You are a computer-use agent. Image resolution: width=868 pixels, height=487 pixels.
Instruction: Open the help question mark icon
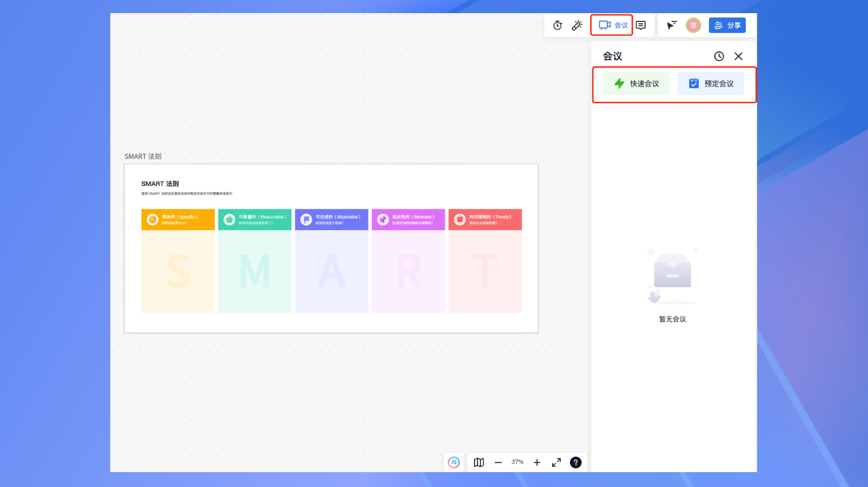pyautogui.click(x=575, y=462)
